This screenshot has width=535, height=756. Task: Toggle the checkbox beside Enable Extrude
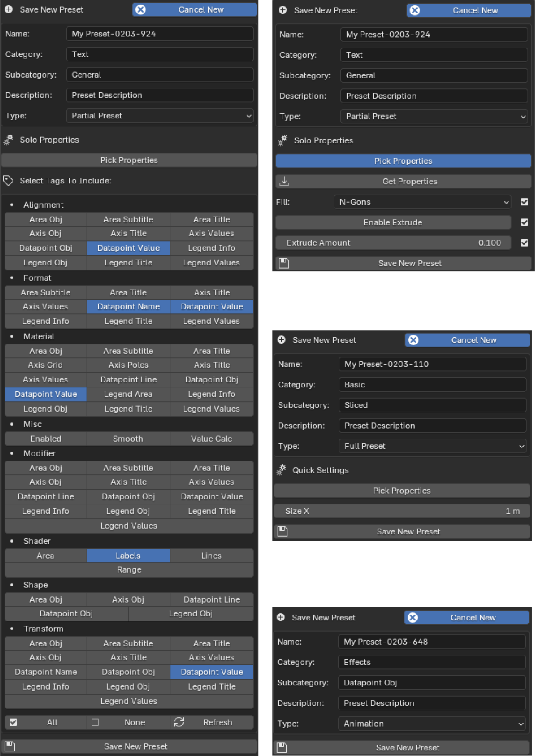pyautogui.click(x=524, y=222)
